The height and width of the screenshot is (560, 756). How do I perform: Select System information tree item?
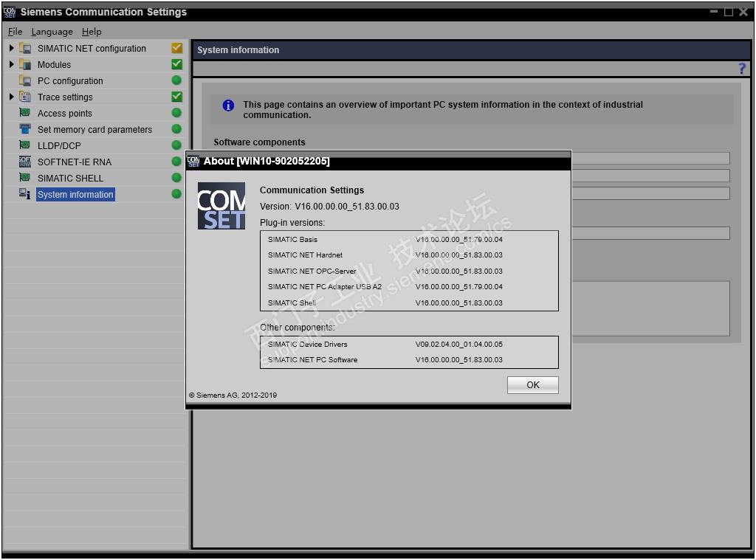click(76, 195)
